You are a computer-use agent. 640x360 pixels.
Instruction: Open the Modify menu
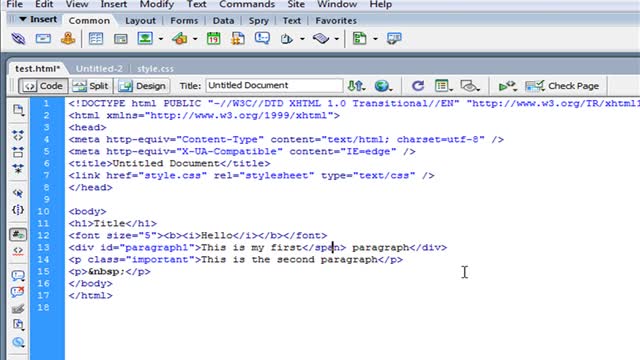coord(157,4)
